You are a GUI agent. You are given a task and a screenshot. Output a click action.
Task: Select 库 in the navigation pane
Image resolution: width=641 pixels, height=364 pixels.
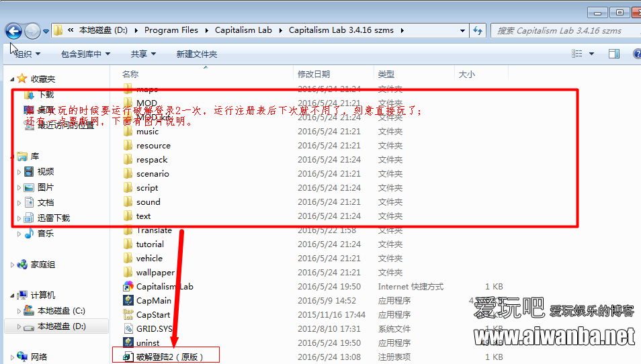[x=35, y=156]
